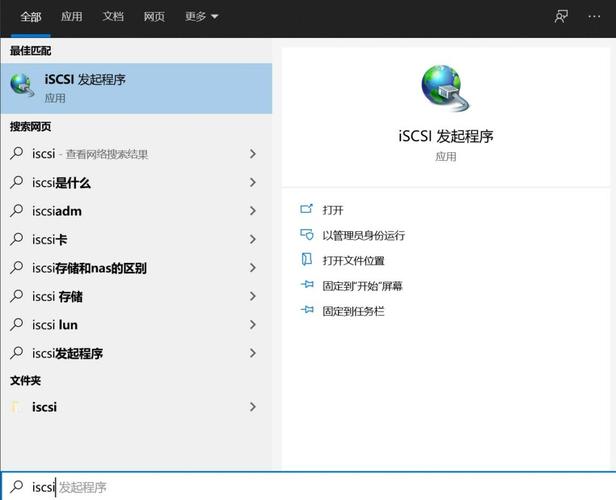Expand arrow for iscsi存储和nas的区别
Viewport: 616px width, 500px height.
[x=253, y=268]
